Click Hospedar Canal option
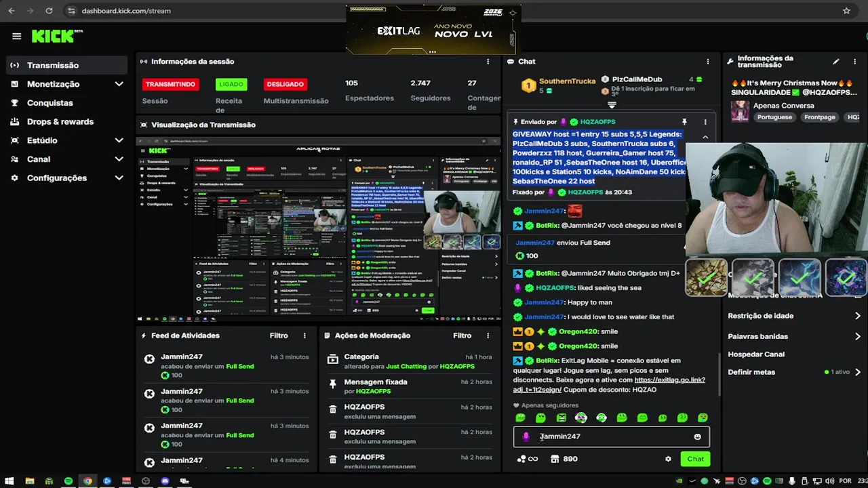868x488 pixels. pyautogui.click(x=756, y=354)
